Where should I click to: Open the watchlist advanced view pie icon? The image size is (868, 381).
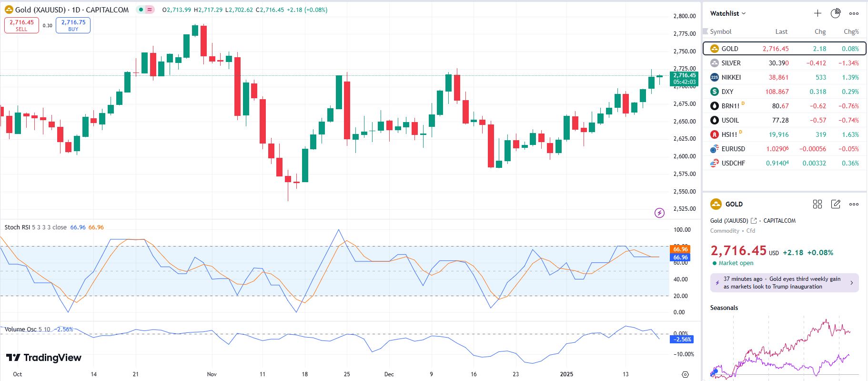[x=836, y=13]
